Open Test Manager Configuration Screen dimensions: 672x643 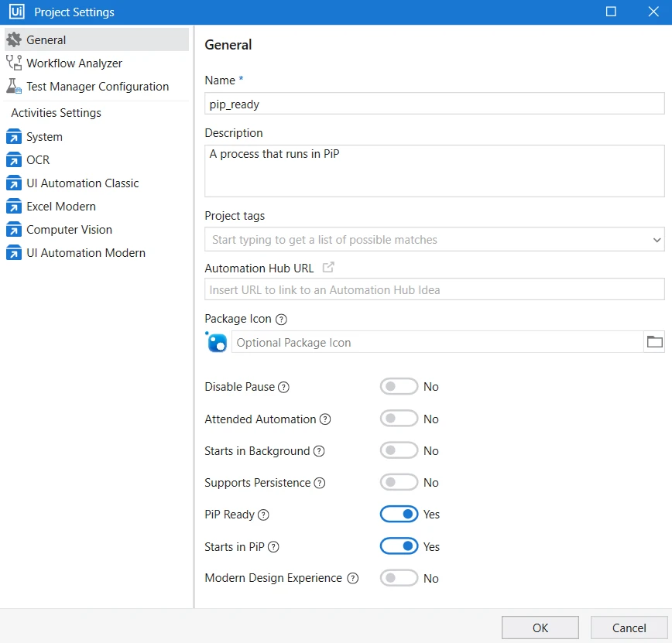coord(97,86)
